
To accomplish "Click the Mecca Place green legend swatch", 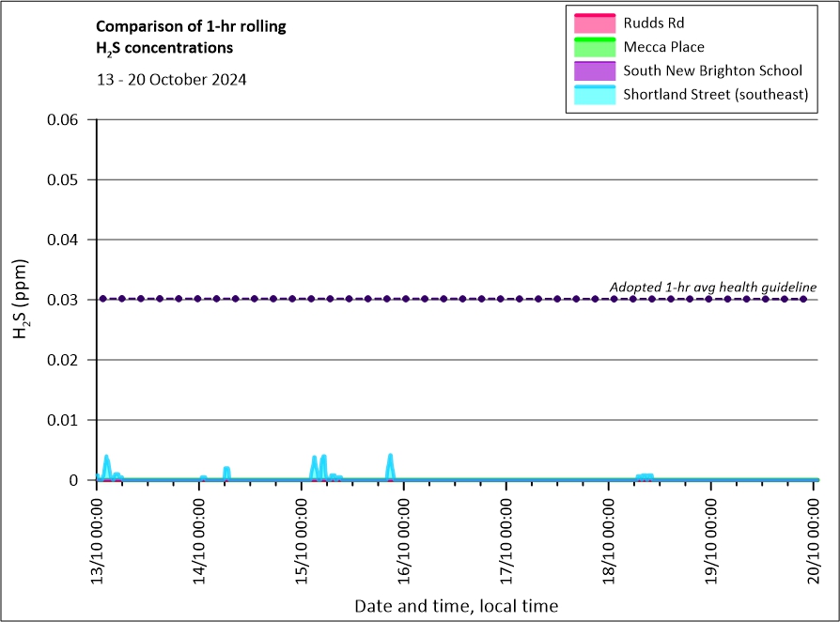I will 591,47.
